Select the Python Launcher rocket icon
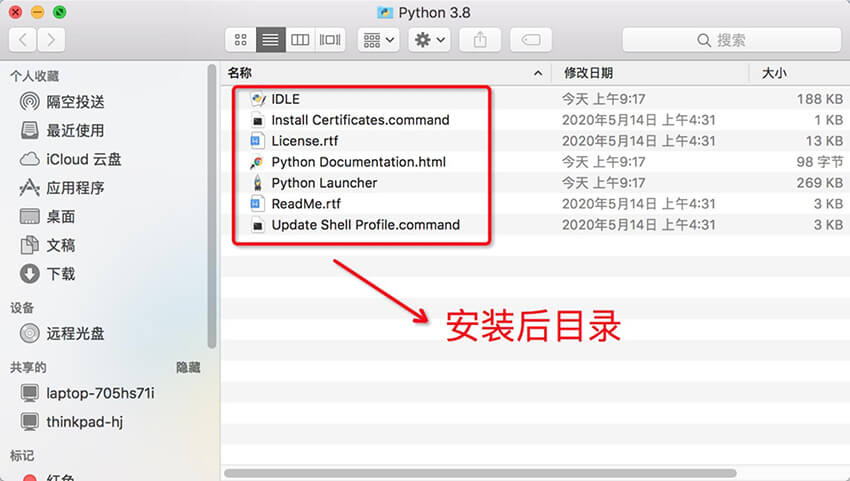 [x=257, y=183]
